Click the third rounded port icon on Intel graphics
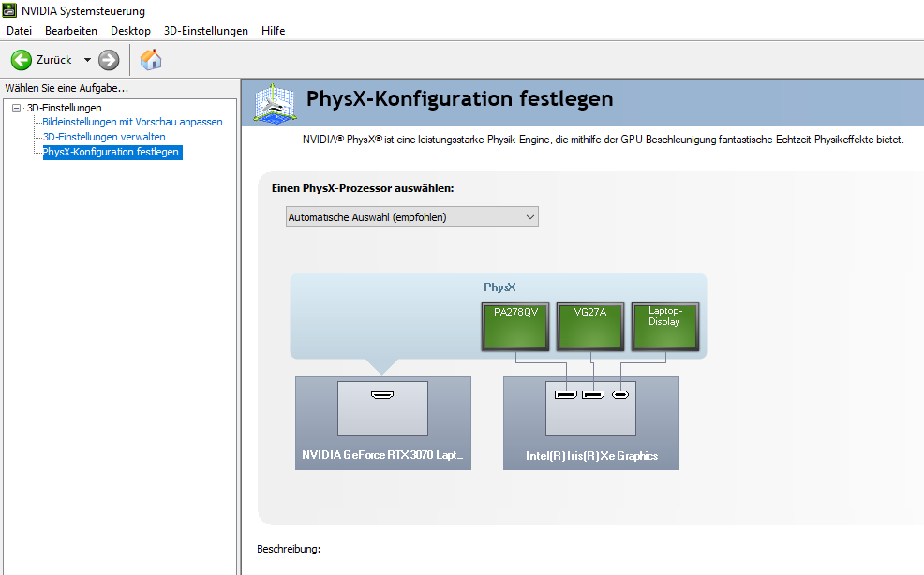Image resolution: width=924 pixels, height=575 pixels. (620, 394)
